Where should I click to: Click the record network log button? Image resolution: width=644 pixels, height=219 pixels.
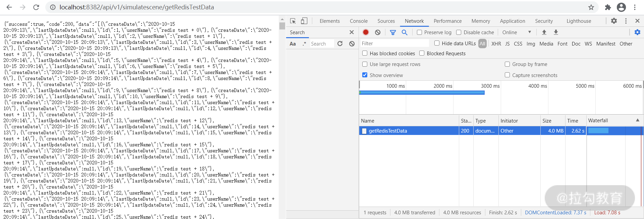coord(366,32)
